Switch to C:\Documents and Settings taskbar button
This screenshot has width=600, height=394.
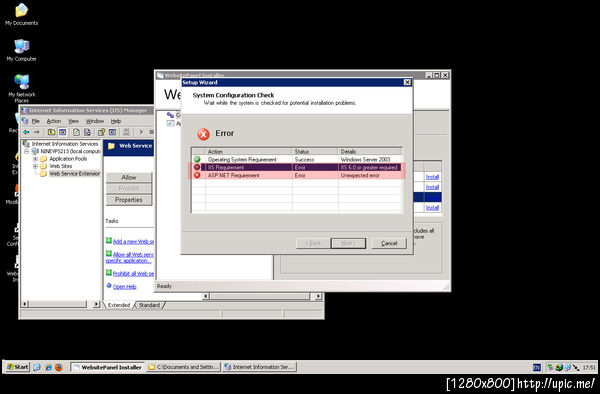183,367
